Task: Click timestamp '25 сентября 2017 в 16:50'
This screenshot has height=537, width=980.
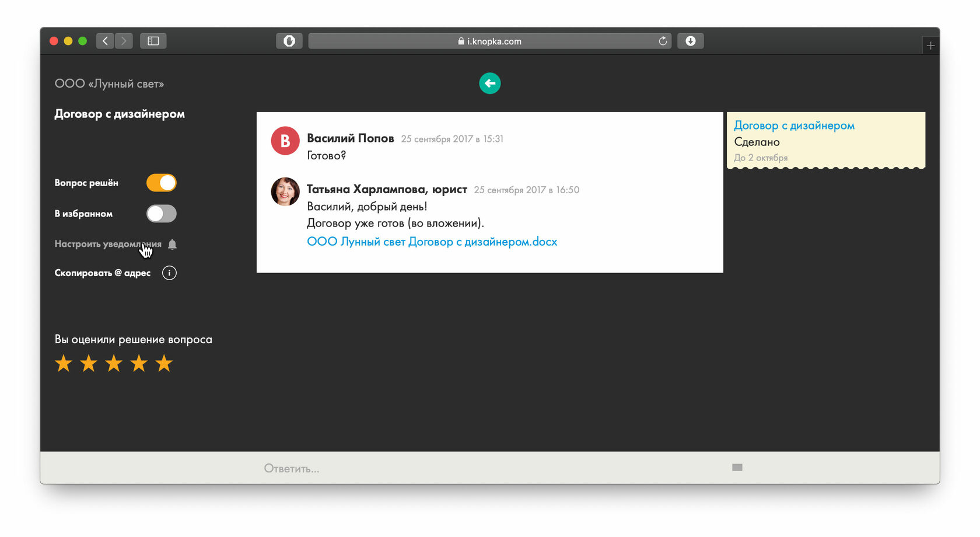Action: (527, 190)
